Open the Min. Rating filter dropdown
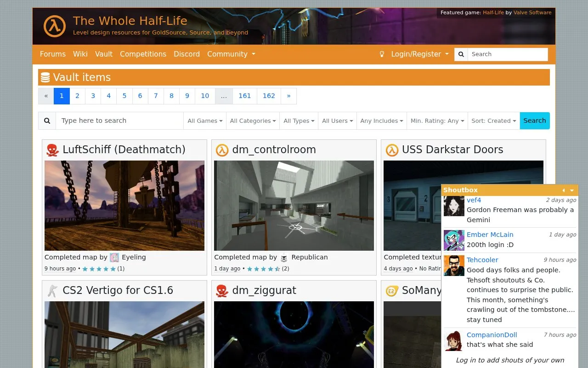The image size is (588, 368). click(x=437, y=121)
